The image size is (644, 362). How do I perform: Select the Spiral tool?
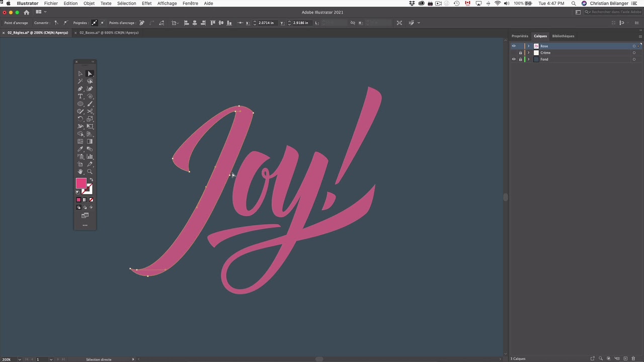(90, 96)
